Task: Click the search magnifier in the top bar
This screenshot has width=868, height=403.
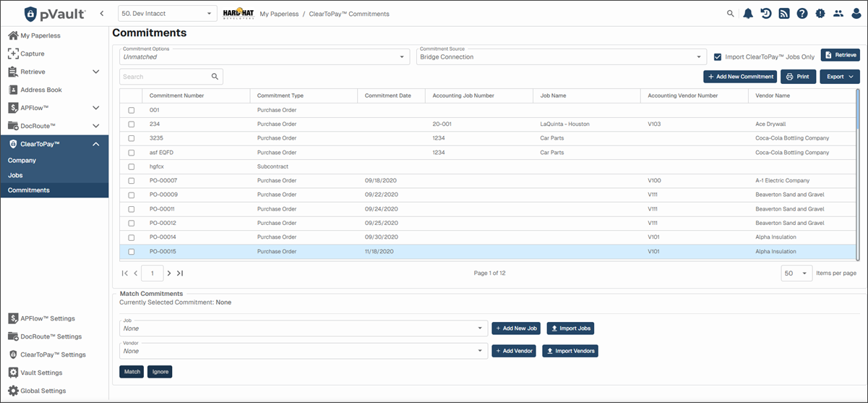Action: 731,14
